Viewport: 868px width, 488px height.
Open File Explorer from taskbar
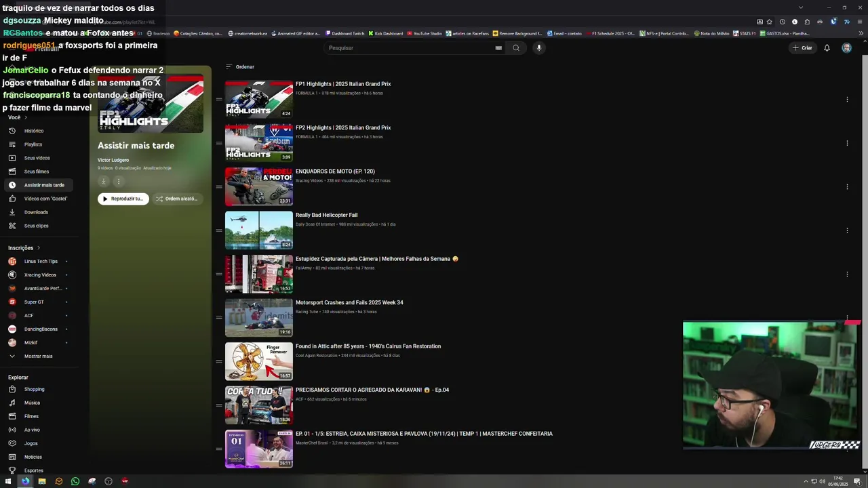tap(42, 481)
